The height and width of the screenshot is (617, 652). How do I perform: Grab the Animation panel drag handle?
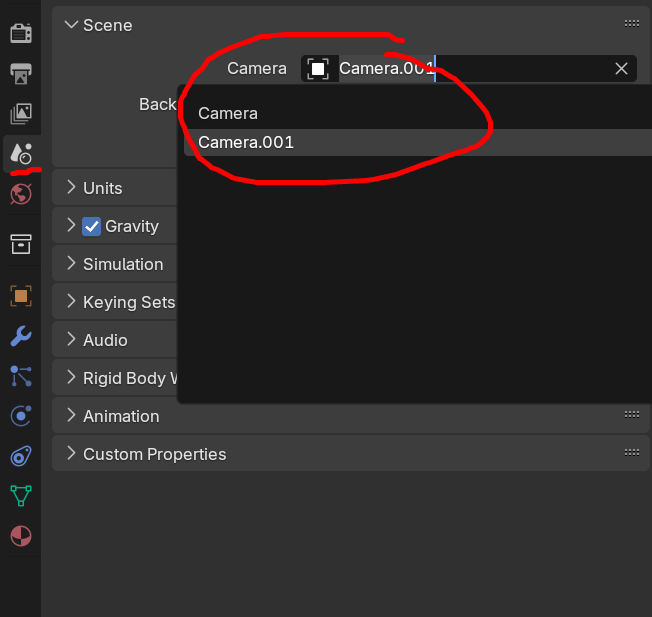click(632, 415)
